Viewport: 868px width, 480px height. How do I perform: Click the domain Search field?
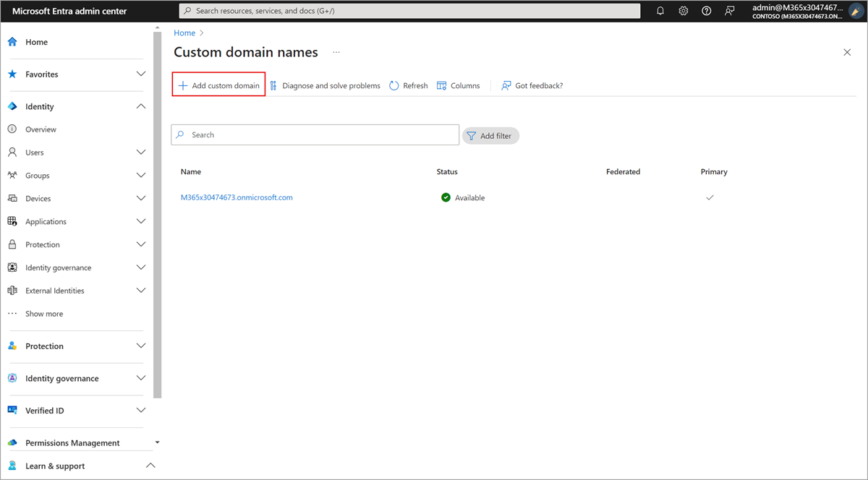coord(315,134)
